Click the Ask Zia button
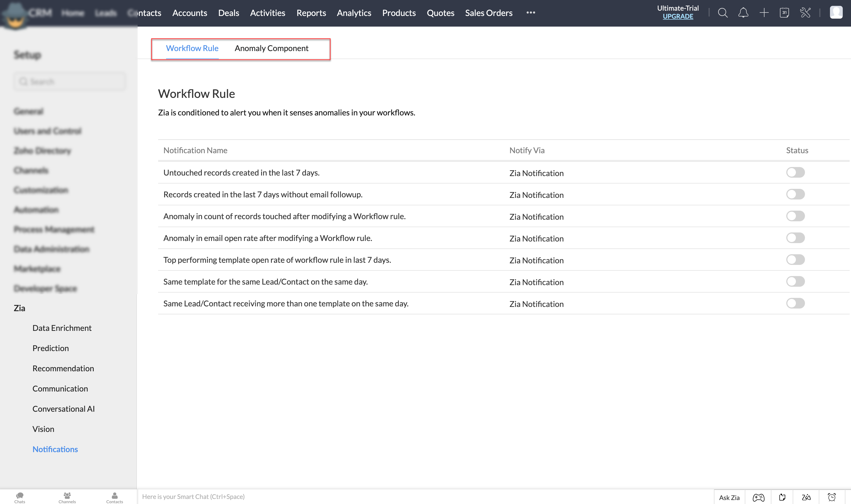This screenshot has width=851, height=504. click(x=729, y=497)
